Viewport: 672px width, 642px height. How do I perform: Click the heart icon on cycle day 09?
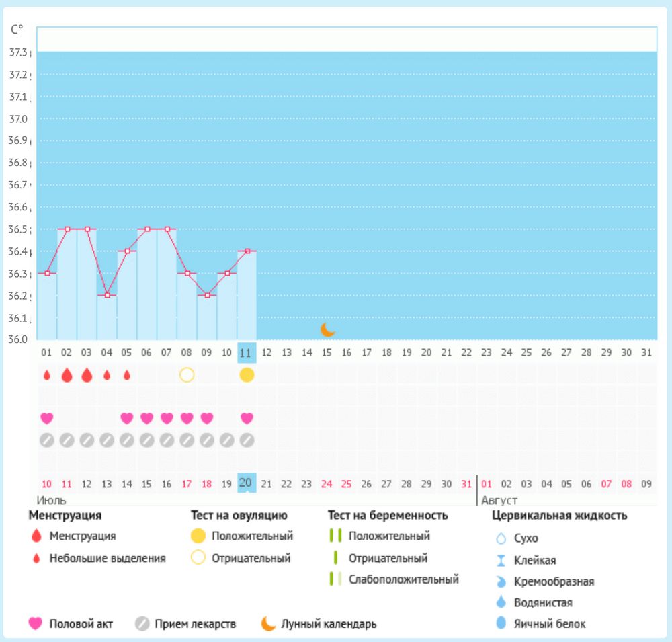click(207, 418)
